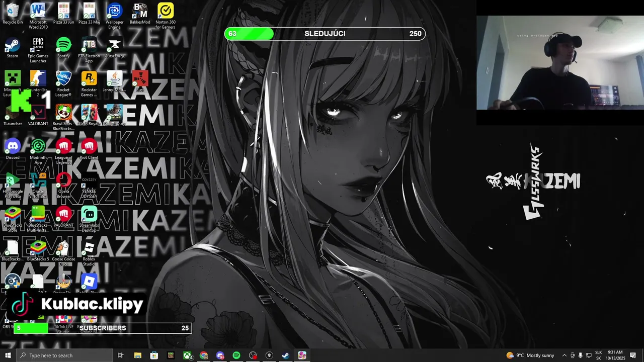Open Rockstar Games launcher shortcut
Image resolution: width=644 pixels, height=362 pixels.
point(89,83)
